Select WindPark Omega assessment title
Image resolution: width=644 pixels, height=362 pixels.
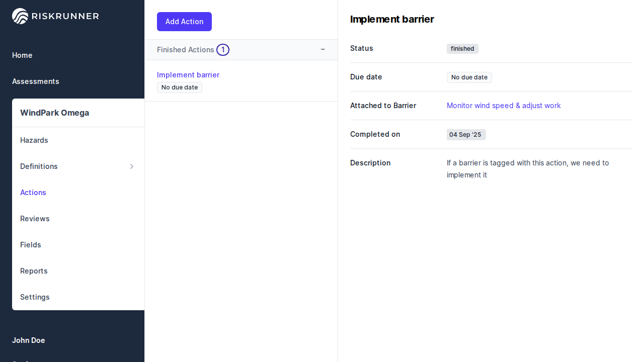tap(55, 113)
